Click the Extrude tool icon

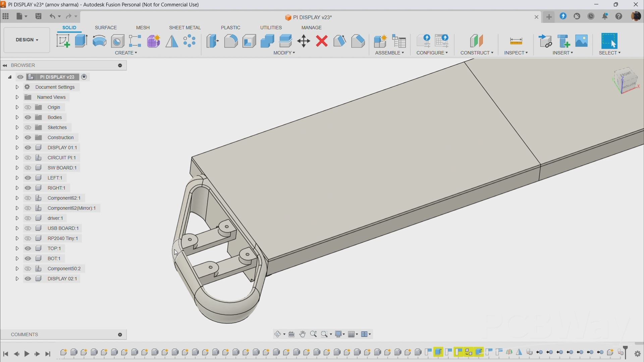81,41
